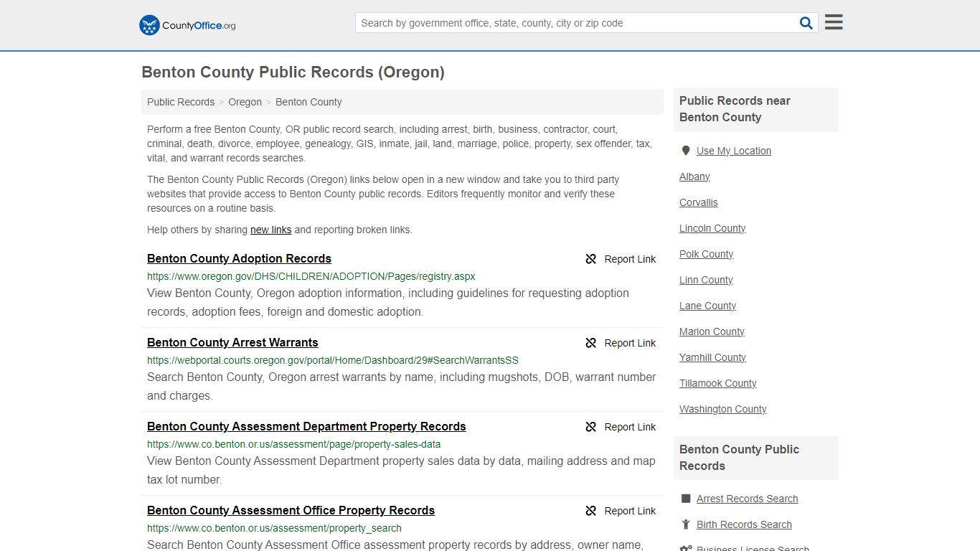Open Arrest Records Search link
980x551 pixels.
tap(747, 499)
